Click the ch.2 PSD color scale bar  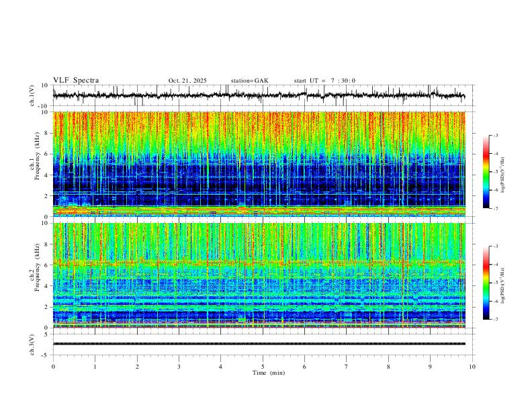pyautogui.click(x=486, y=283)
